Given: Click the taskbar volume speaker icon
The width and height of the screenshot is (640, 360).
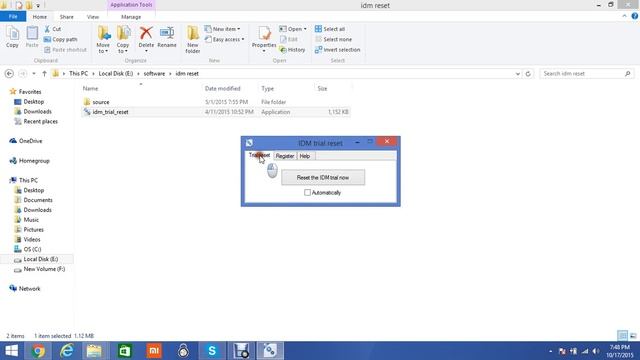Looking at the screenshot, I should (596, 351).
